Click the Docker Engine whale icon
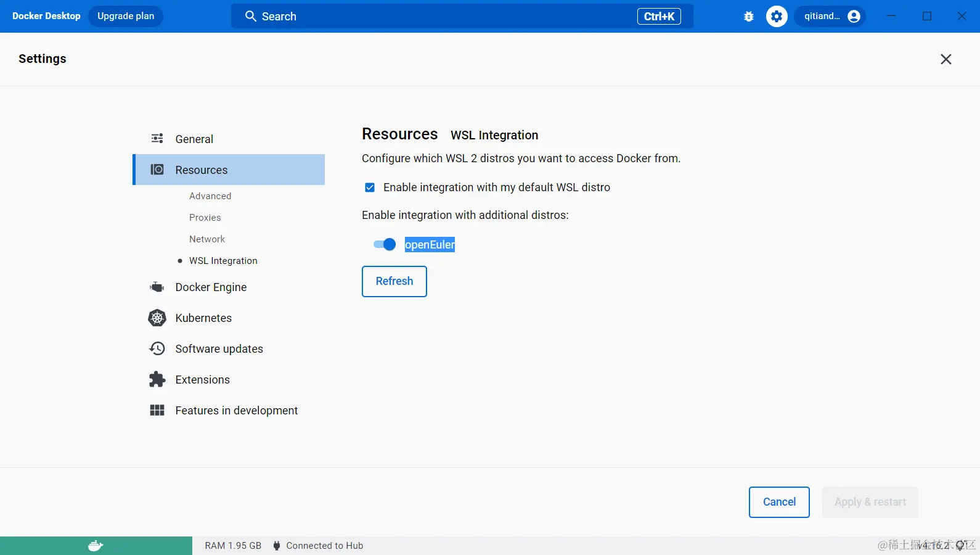The image size is (980, 555). [x=157, y=287]
